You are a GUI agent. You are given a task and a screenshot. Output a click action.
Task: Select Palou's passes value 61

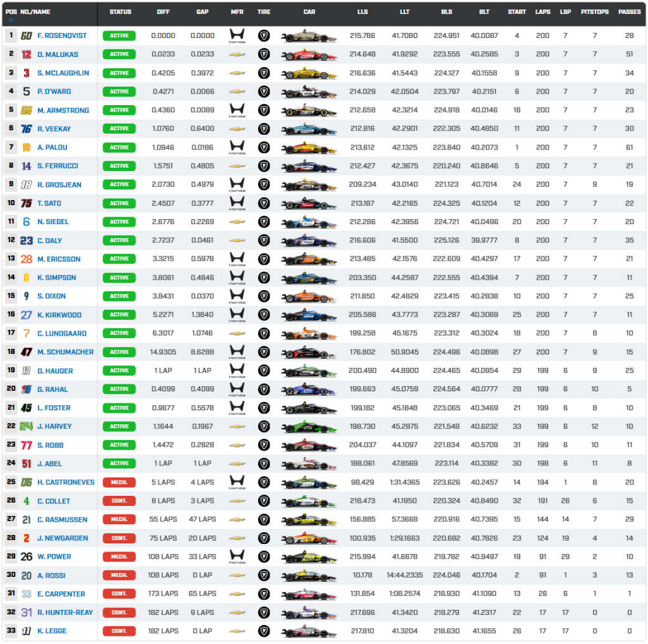click(630, 148)
